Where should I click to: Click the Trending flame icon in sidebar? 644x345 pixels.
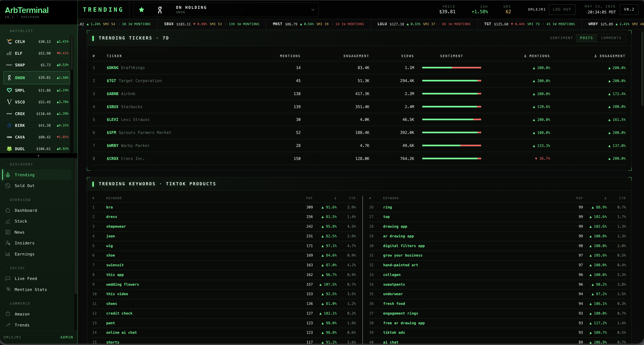point(8,175)
